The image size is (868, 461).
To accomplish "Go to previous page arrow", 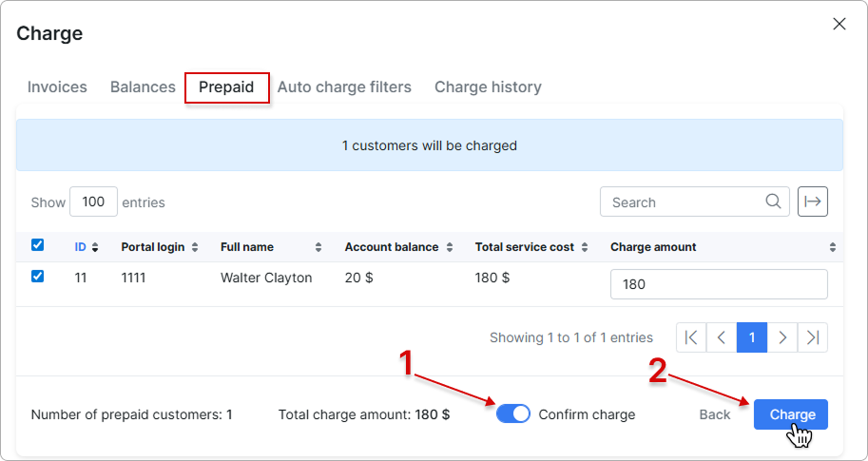I will pyautogui.click(x=722, y=337).
